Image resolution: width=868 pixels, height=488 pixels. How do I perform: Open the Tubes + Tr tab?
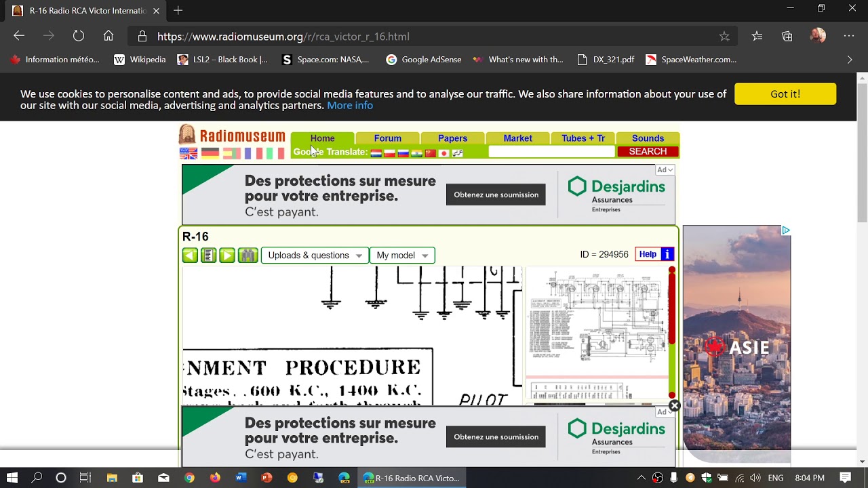pos(583,138)
